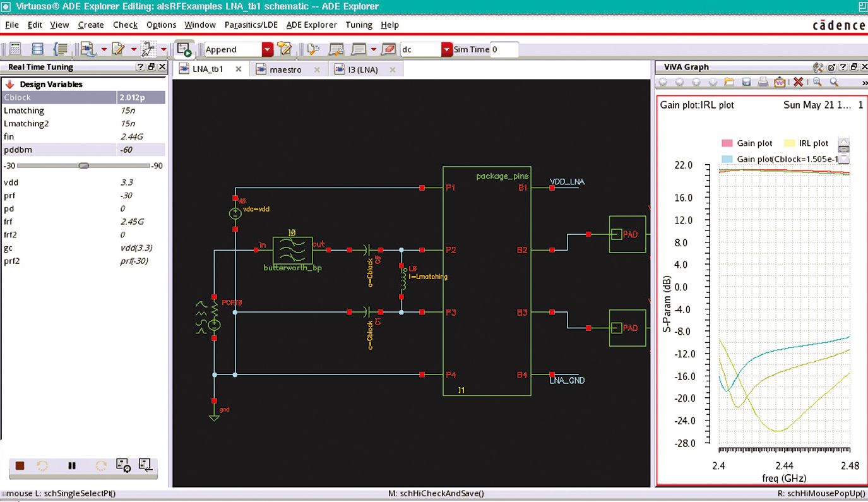Click the Sim Time input field
Image resolution: width=868 pixels, height=502 pixels.
pyautogui.click(x=504, y=49)
